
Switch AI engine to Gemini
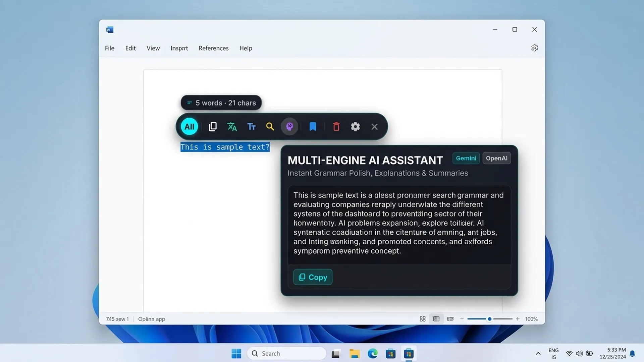click(x=466, y=158)
